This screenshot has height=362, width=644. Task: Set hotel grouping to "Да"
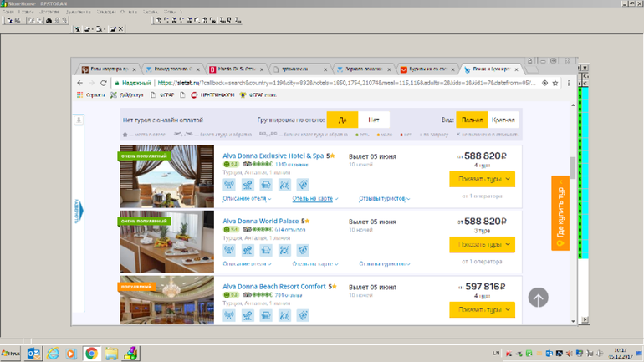point(342,120)
